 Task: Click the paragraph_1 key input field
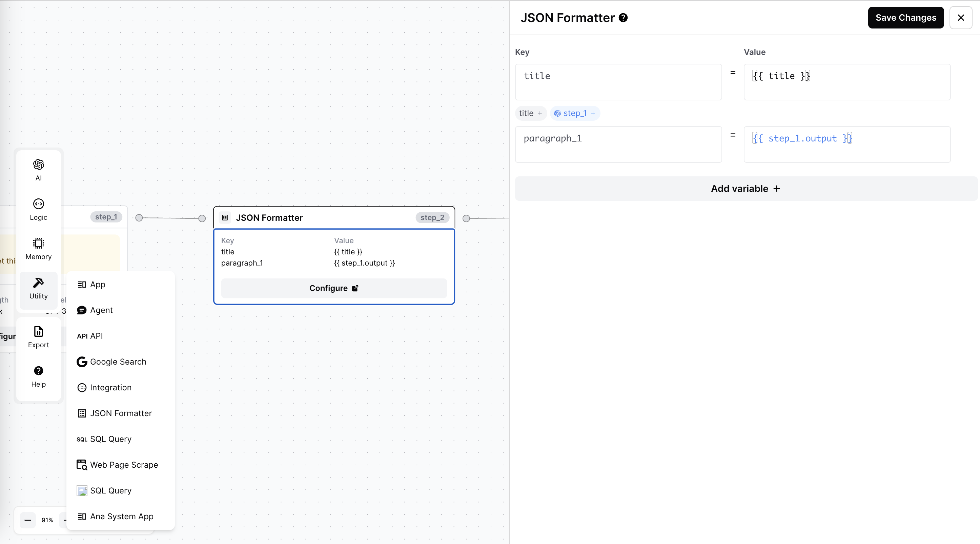click(x=618, y=144)
